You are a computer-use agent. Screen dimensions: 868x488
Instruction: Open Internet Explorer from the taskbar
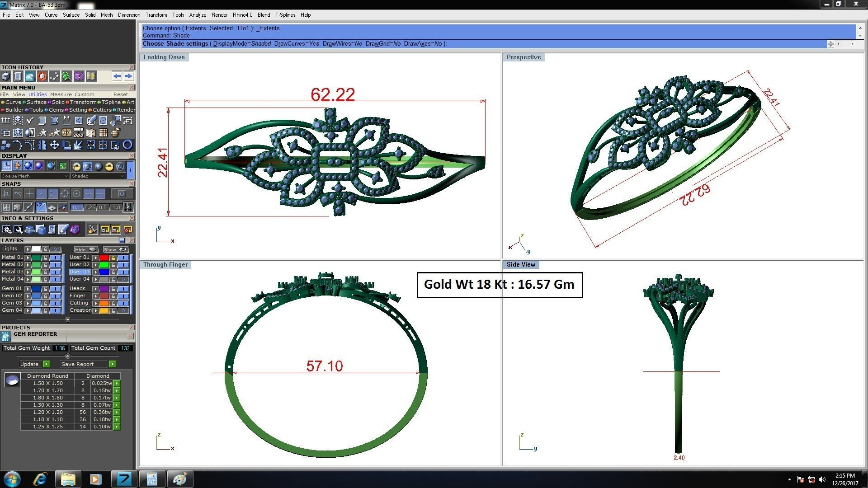tap(40, 479)
